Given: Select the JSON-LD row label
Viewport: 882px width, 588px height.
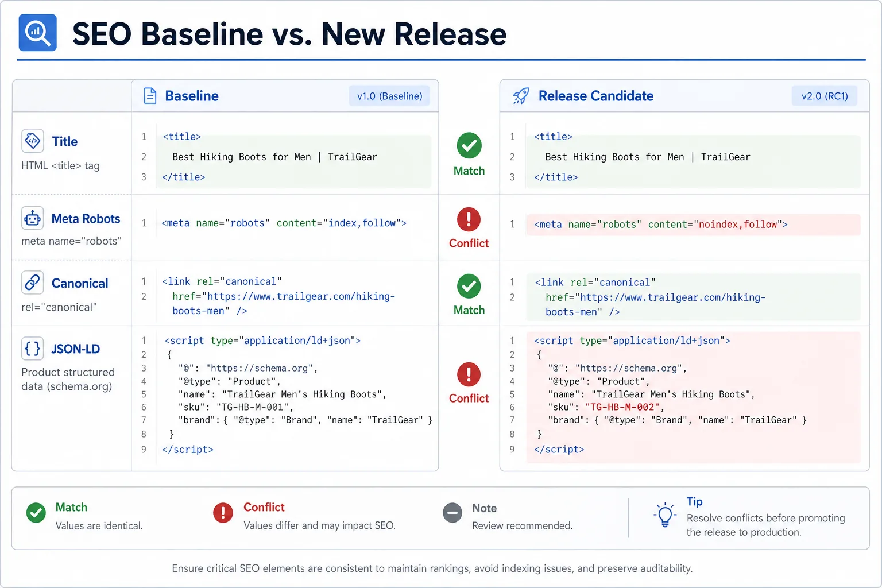Looking at the screenshot, I should [76, 349].
